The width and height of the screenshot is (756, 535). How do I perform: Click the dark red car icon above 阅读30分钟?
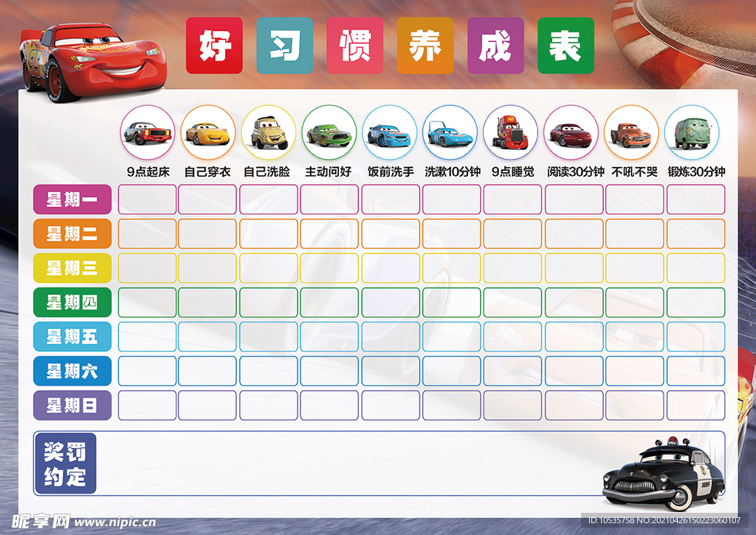click(x=571, y=132)
